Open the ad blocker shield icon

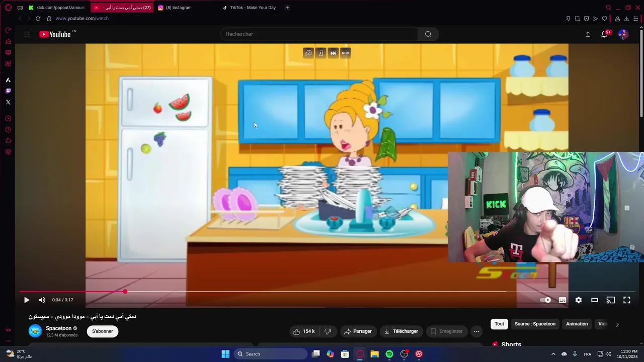tap(586, 19)
